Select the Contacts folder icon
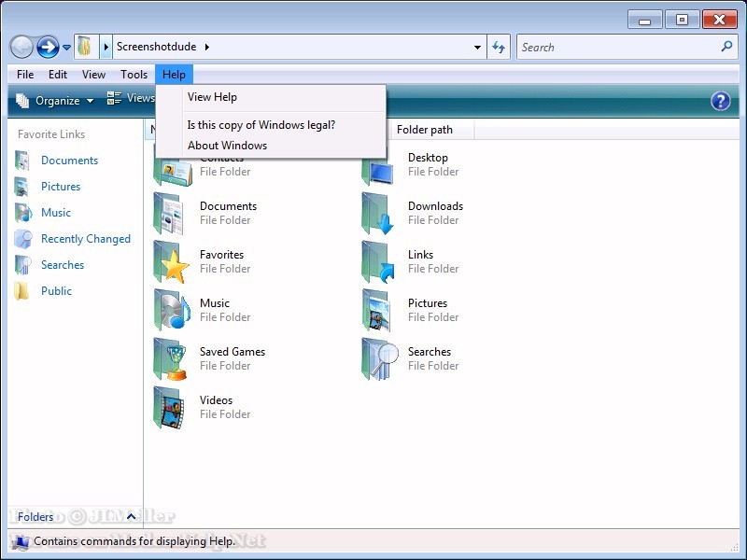This screenshot has height=560, width=747. [173, 172]
